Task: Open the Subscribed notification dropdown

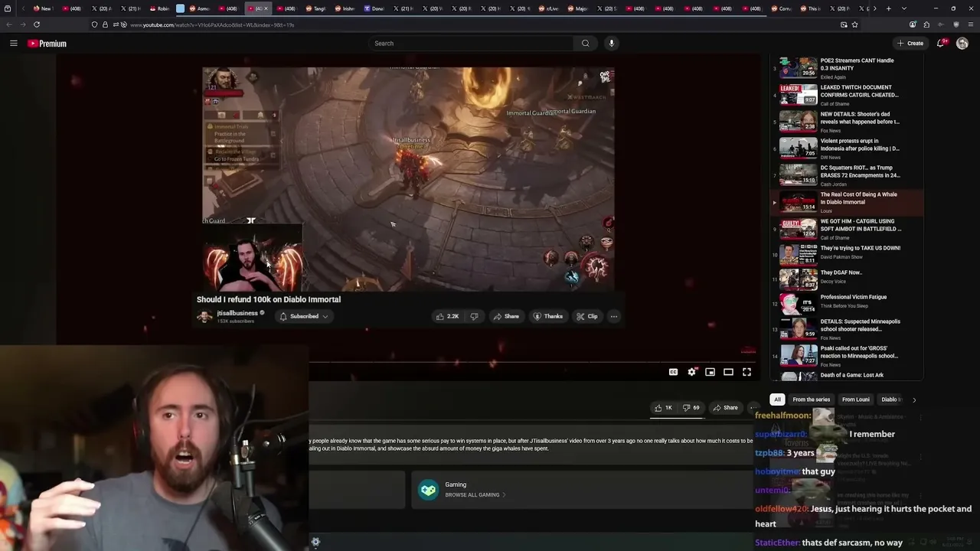Action: click(304, 316)
